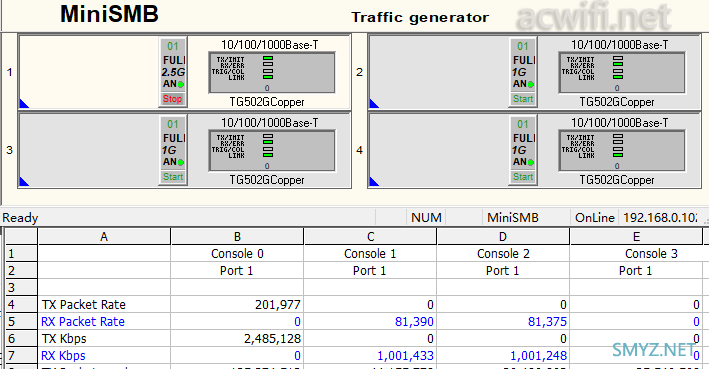Start traffic on port card 3
Viewport: 709px width, 369px height.
[172, 177]
